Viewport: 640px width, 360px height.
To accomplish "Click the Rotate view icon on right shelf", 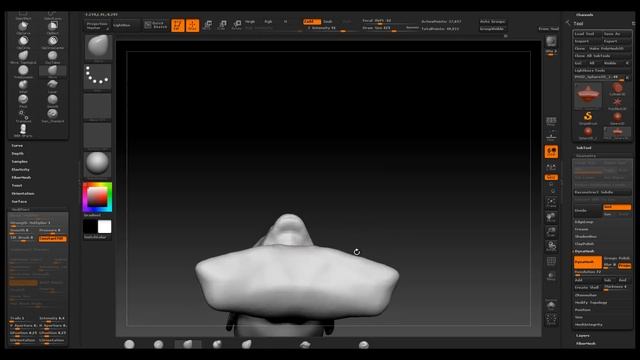I will [551, 246].
